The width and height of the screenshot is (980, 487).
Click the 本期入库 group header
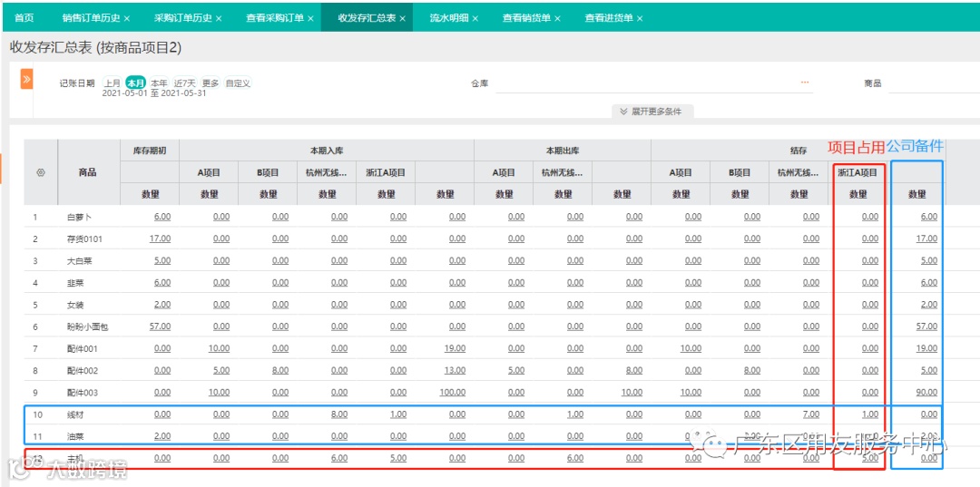(x=327, y=151)
